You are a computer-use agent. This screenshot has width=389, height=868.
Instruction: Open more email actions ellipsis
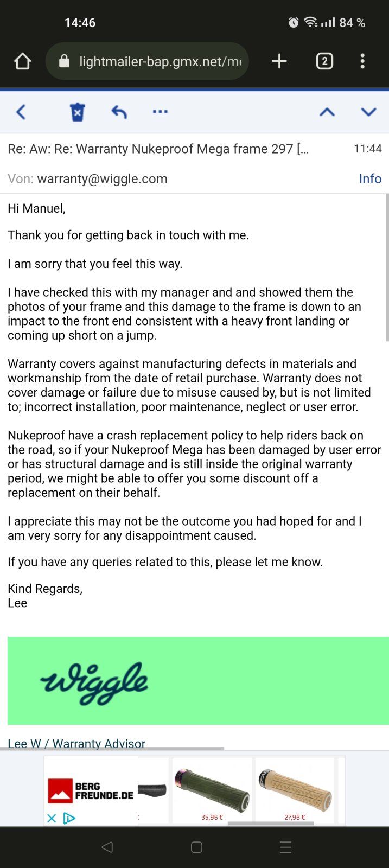[x=160, y=112]
